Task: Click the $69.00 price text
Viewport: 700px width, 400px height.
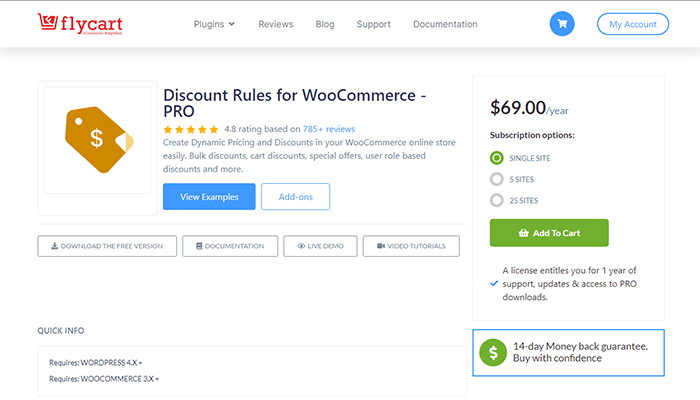Action: tap(518, 108)
